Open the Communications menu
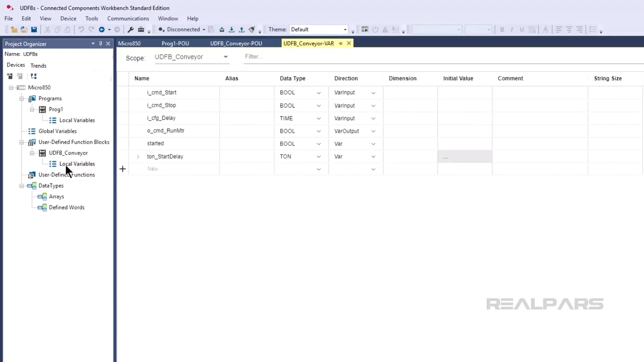 128,18
